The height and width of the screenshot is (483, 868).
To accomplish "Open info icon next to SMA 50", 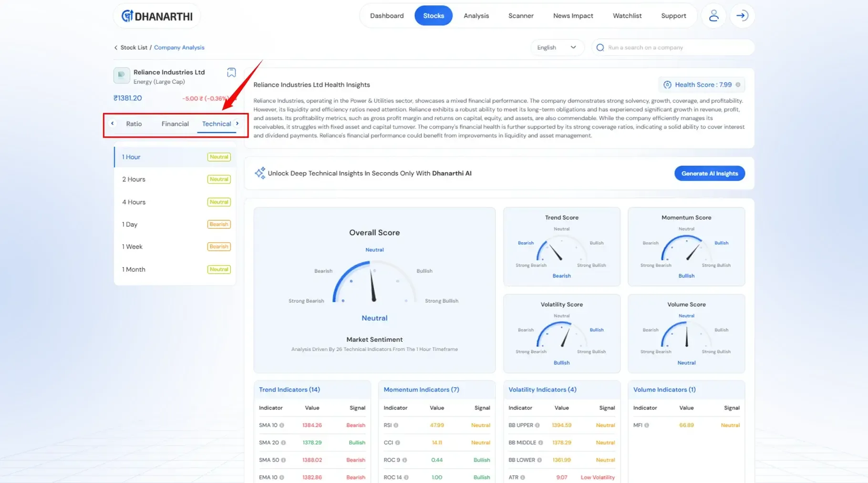I will (283, 460).
